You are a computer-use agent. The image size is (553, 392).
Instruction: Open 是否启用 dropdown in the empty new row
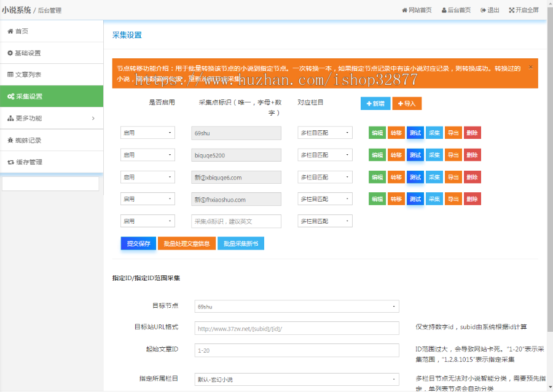tap(147, 221)
